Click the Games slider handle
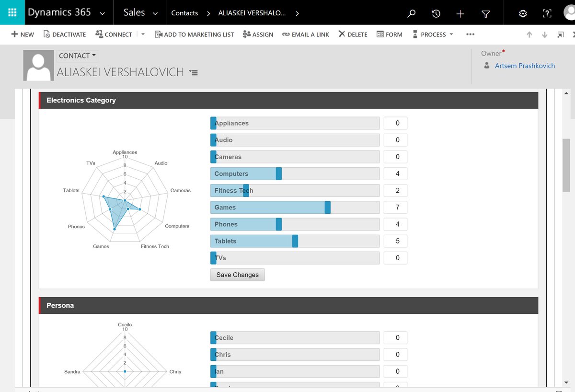Viewport: 575px width, 392px height. (x=328, y=207)
